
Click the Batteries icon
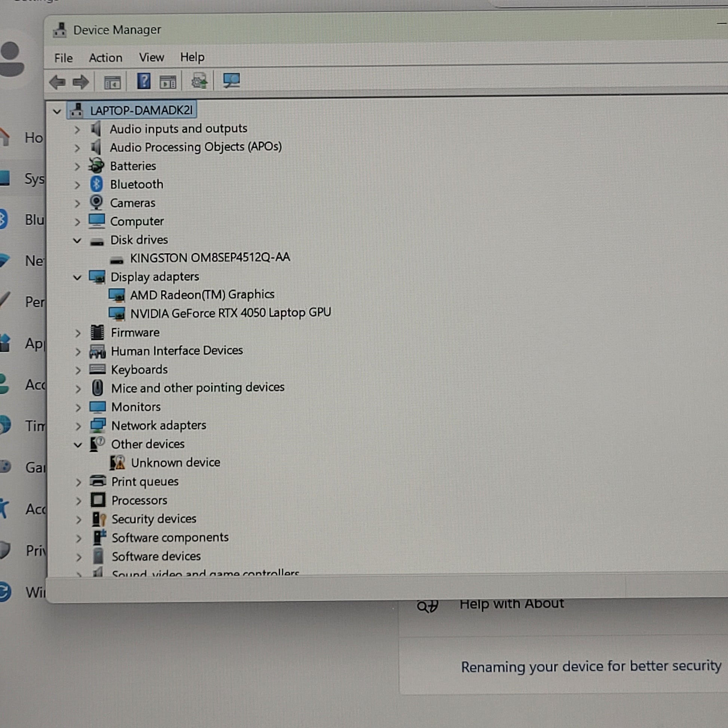coord(97,165)
